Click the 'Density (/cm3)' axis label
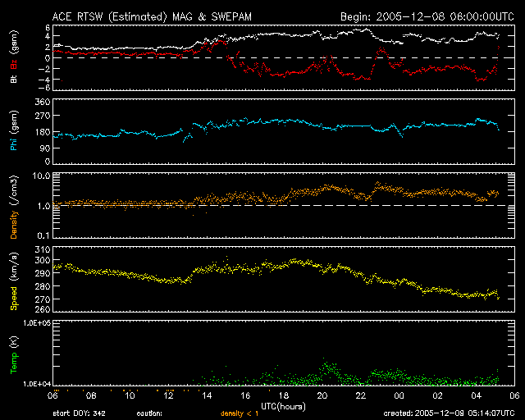This screenshot has height=420, width=525. point(14,207)
